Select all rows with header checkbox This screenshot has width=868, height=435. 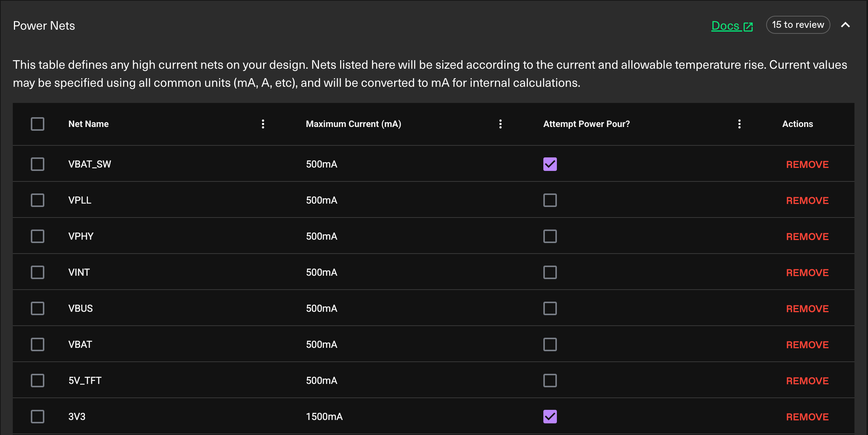38,124
